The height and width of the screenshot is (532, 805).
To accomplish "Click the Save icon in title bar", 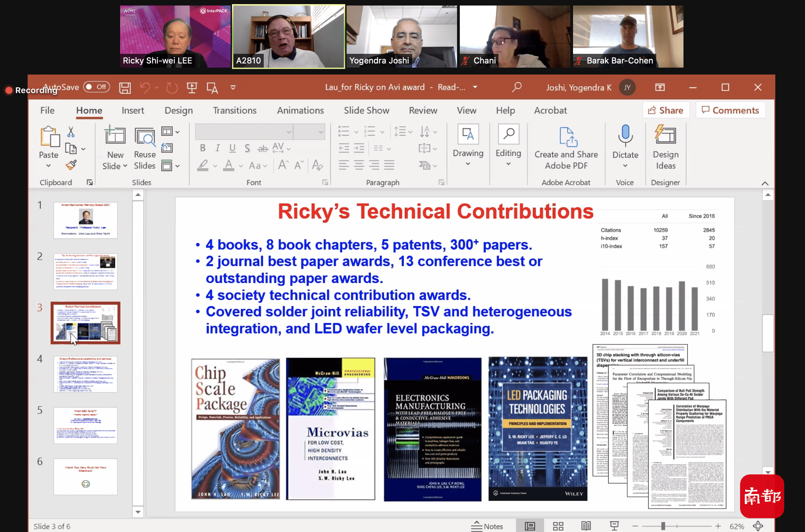I will (125, 88).
